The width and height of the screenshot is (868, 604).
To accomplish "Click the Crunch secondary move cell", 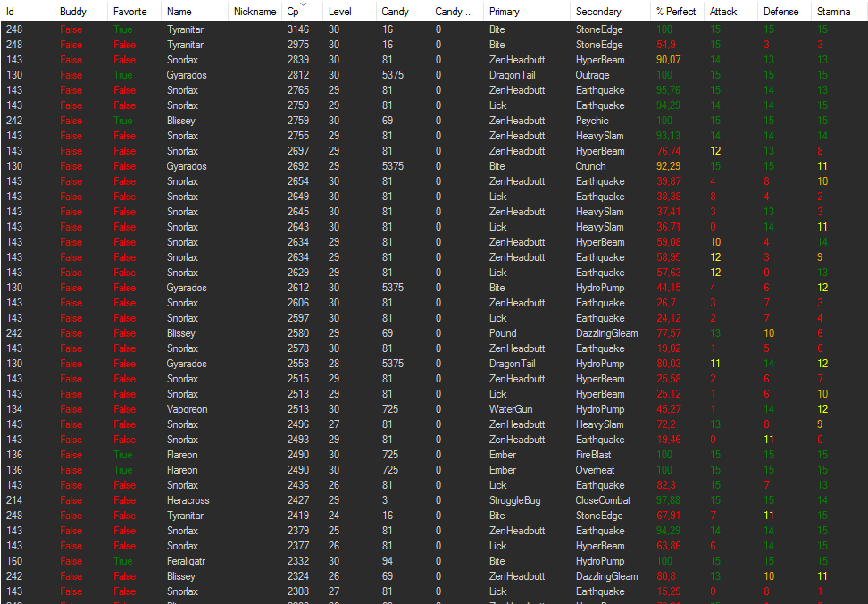I will pos(590,166).
